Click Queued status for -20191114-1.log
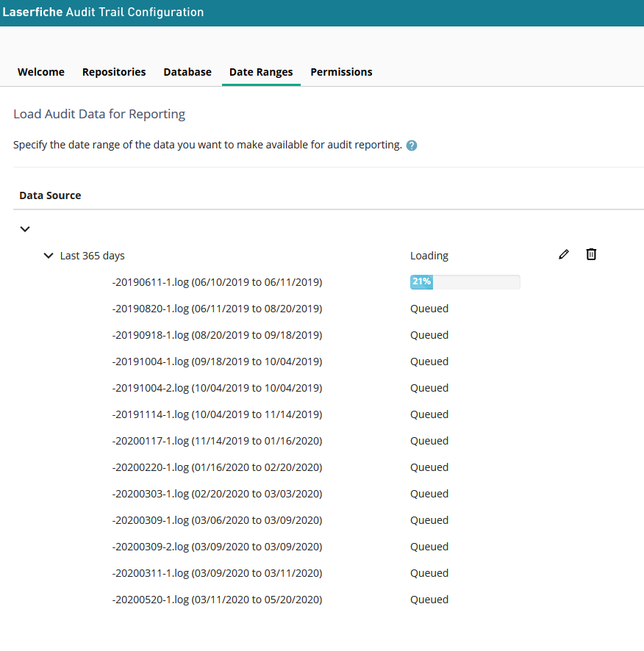Screen dimensions: 644x651 429,414
